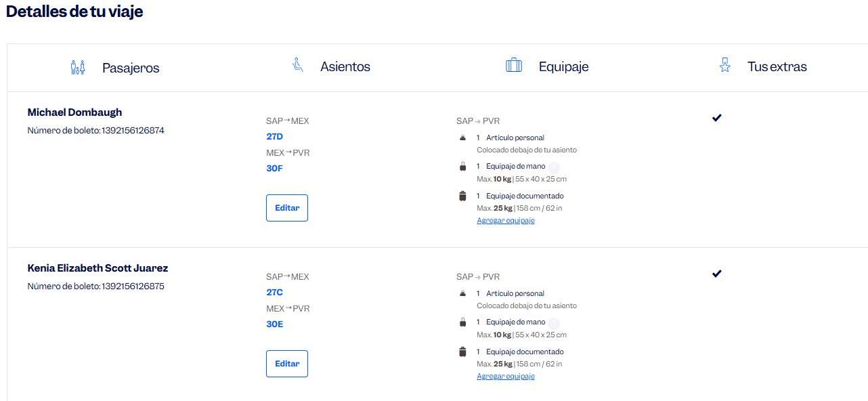Click ticket number 1392156126874
The height and width of the screenshot is (401, 868).
point(133,131)
